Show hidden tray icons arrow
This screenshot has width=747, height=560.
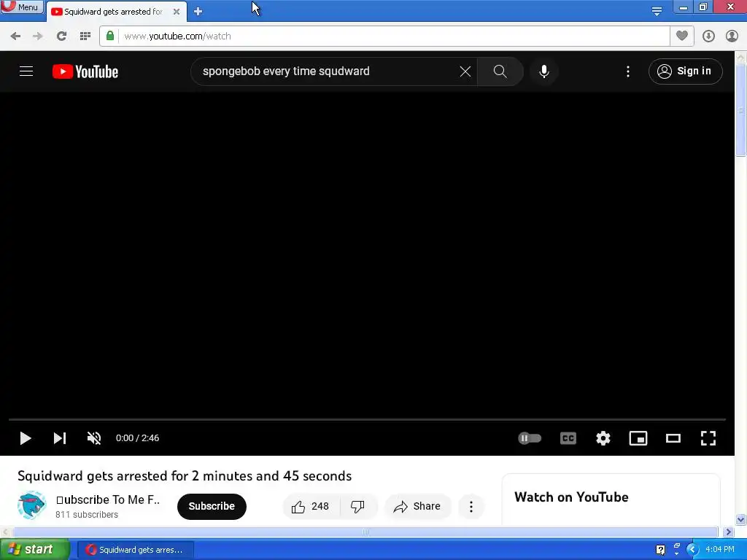click(692, 550)
